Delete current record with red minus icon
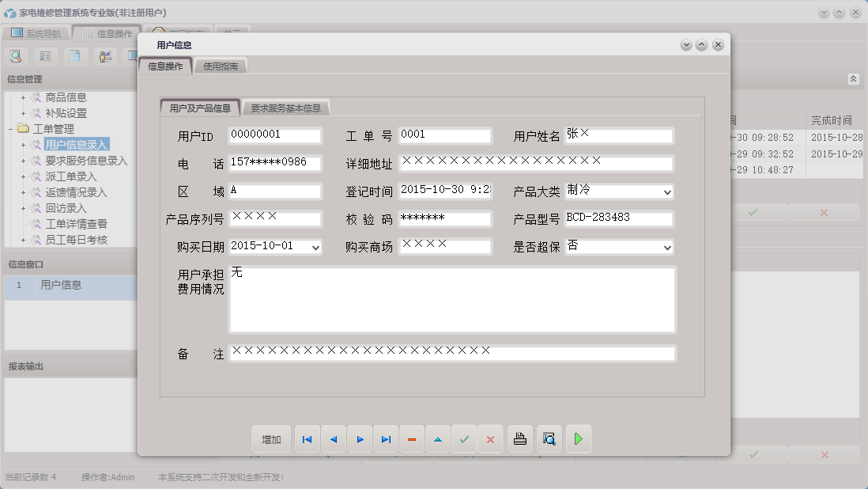The width and height of the screenshot is (868, 489). point(411,438)
